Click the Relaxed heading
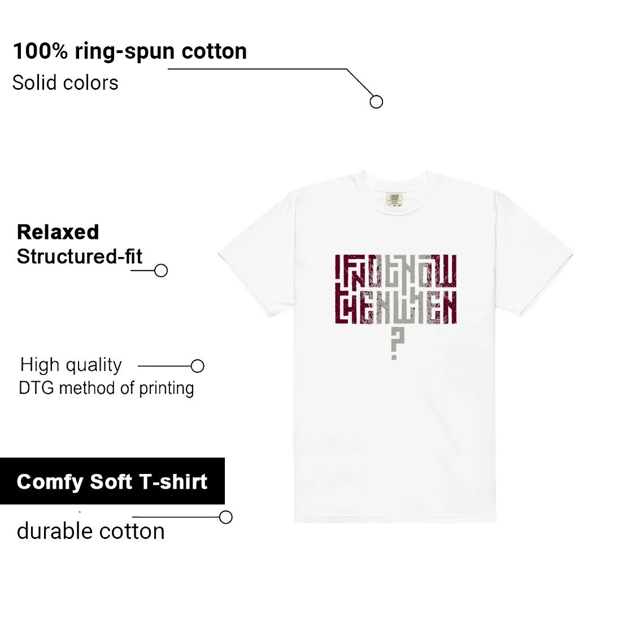The image size is (644, 644). coord(58,232)
